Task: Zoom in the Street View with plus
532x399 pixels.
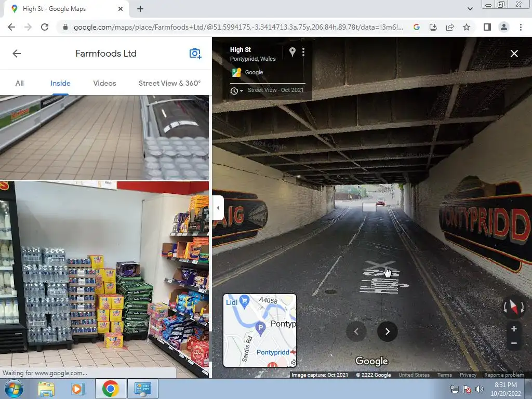Action: click(514, 328)
